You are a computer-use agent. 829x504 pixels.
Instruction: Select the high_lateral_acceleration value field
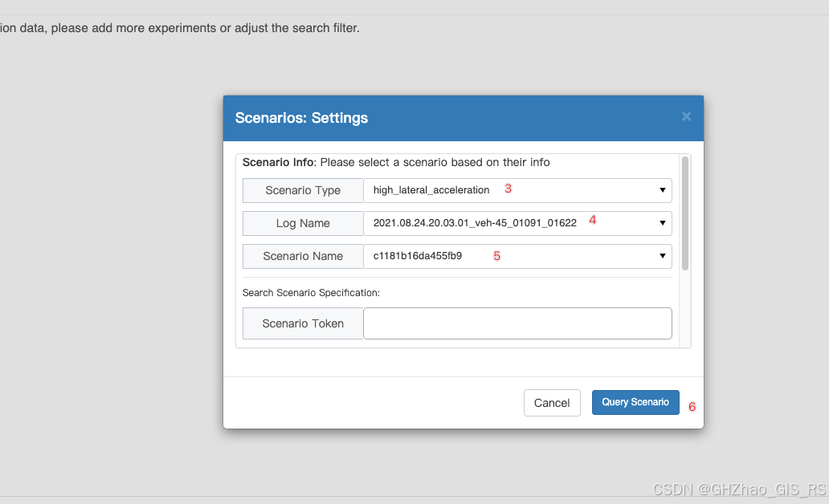pos(517,190)
